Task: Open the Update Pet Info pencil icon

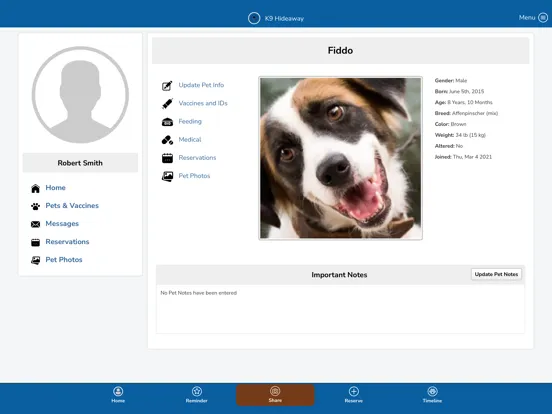Action: pyautogui.click(x=167, y=86)
